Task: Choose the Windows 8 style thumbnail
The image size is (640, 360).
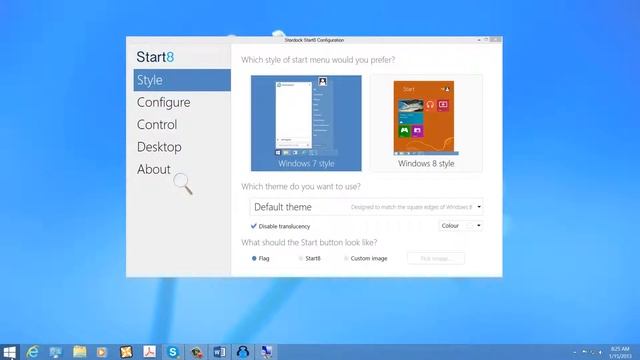Action: tap(426, 123)
